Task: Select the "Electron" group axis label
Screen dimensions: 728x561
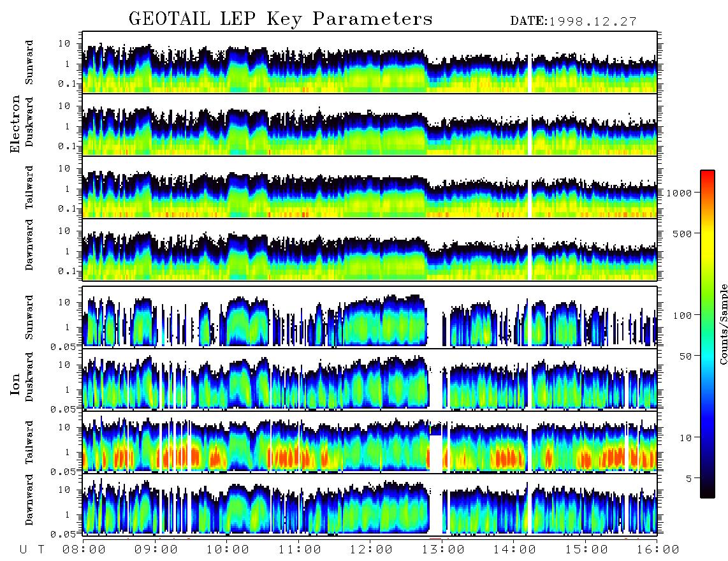Action: click(x=15, y=124)
